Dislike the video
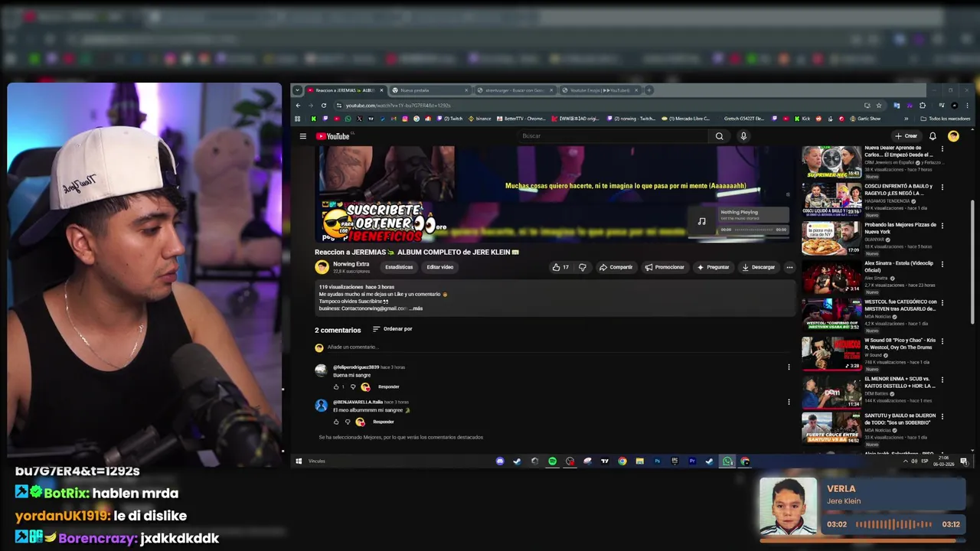This screenshot has width=980, height=551. click(583, 267)
